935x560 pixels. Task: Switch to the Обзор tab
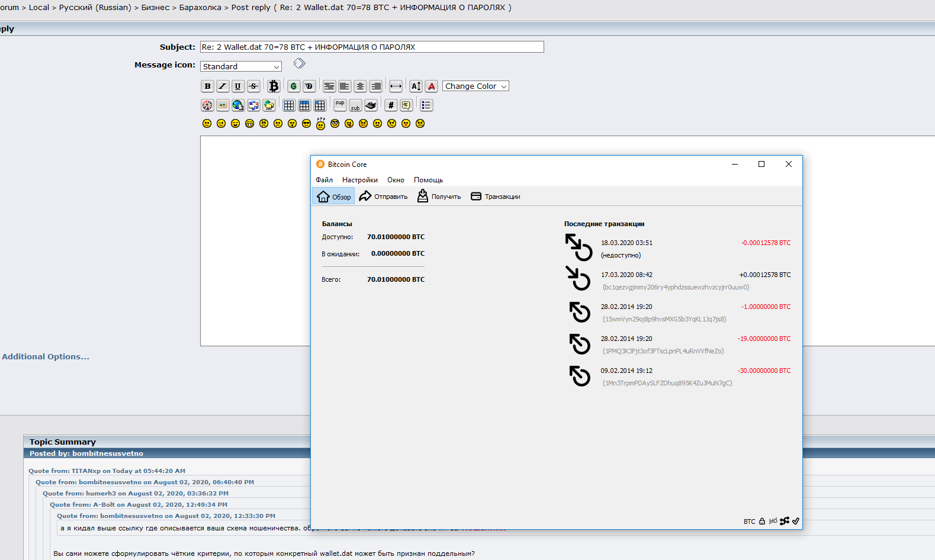pos(333,197)
